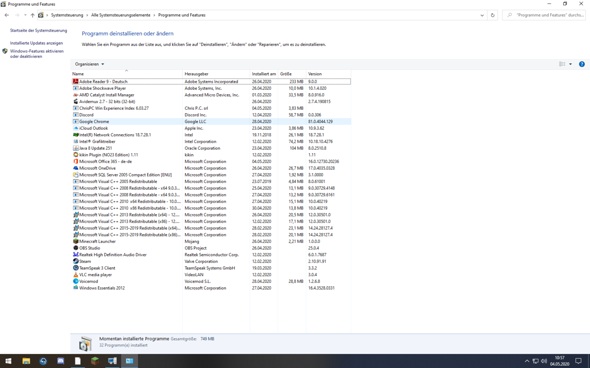Select the Avidemux 2.7 entry icon

pos(75,102)
